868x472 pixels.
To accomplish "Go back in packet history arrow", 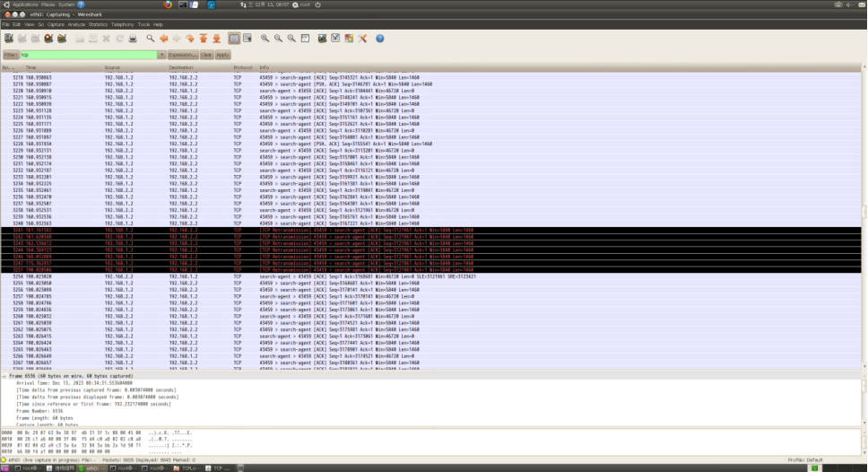I will click(164, 39).
